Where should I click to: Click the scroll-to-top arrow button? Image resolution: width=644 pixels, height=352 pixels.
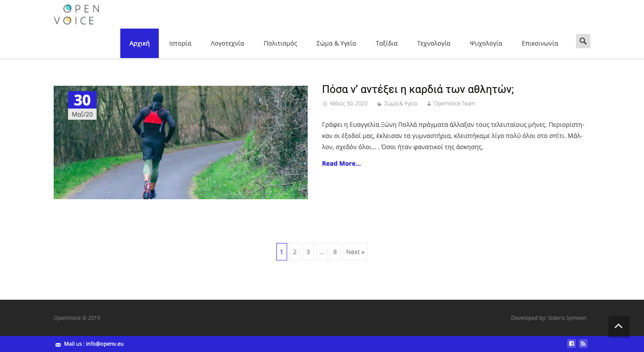pyautogui.click(x=619, y=327)
